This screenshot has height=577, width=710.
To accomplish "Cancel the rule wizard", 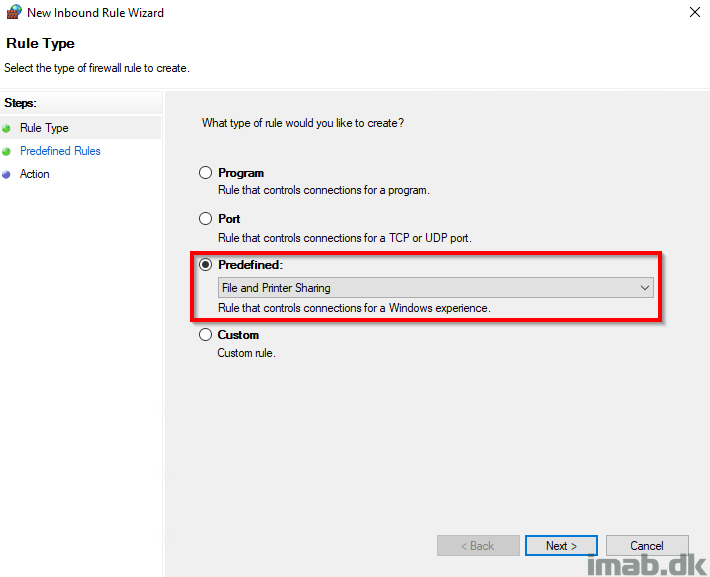I will tap(647, 546).
